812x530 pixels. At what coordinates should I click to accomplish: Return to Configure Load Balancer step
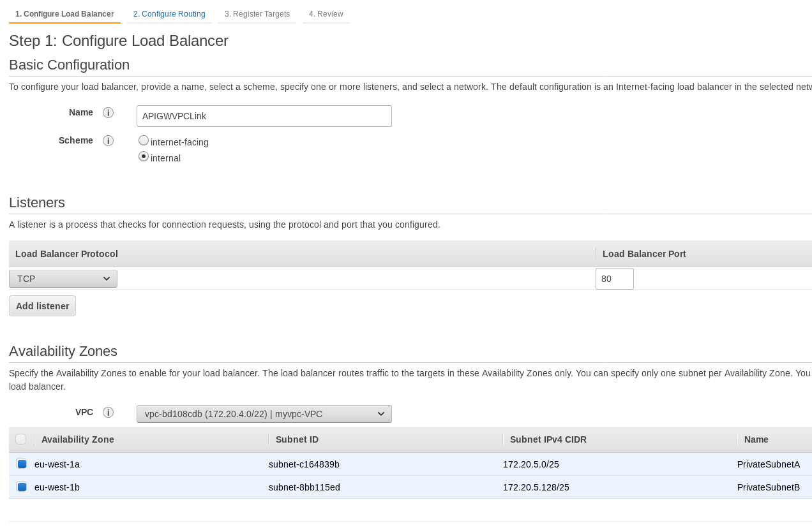64,13
